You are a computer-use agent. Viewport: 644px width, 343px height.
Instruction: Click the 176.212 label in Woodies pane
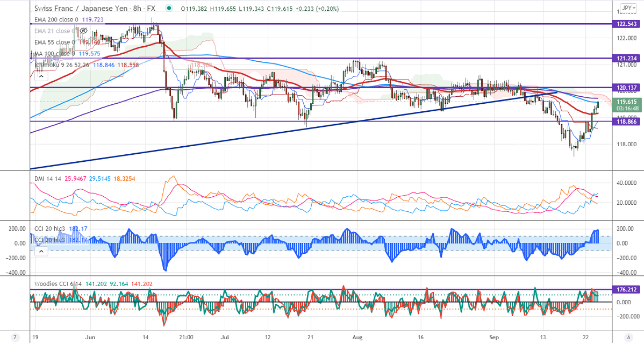(626, 290)
